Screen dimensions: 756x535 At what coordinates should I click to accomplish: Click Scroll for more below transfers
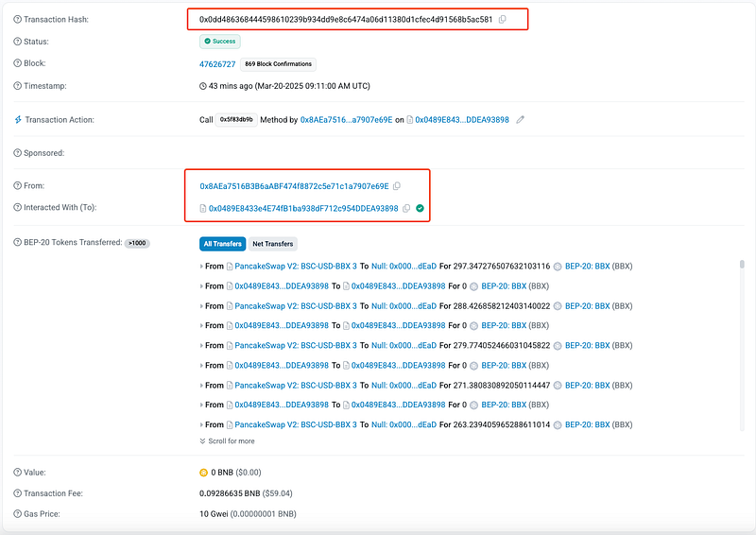(227, 440)
